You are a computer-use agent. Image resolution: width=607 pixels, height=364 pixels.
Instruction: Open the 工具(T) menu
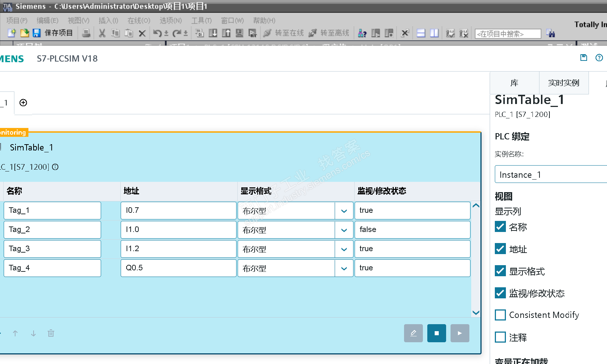[x=201, y=21]
